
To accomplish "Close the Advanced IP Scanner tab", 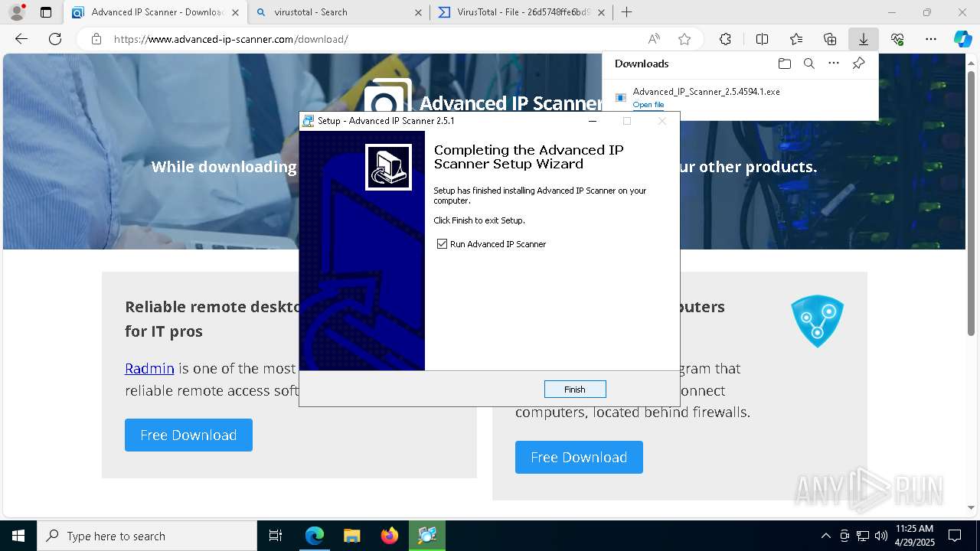I will [x=235, y=12].
